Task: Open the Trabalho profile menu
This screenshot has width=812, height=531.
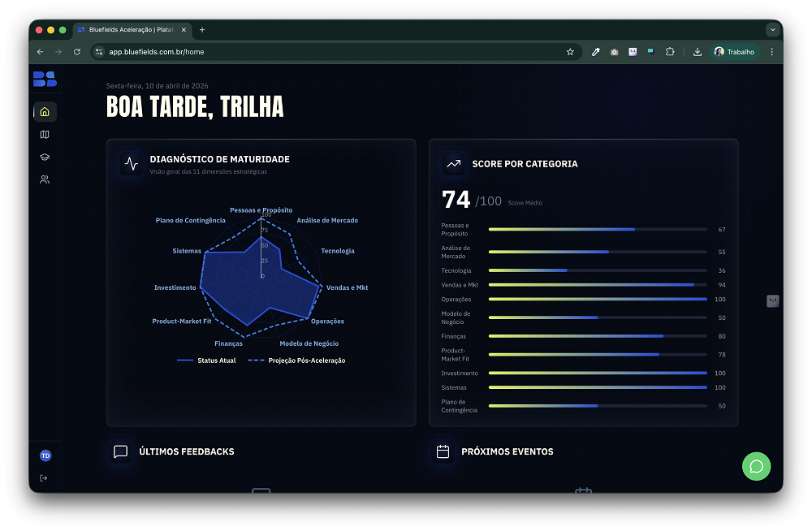Action: pos(734,52)
